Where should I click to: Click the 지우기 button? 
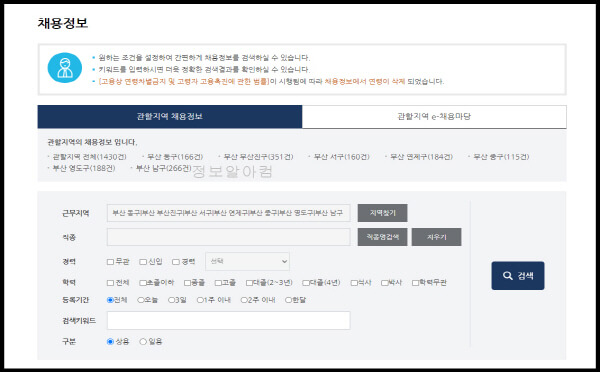click(436, 237)
